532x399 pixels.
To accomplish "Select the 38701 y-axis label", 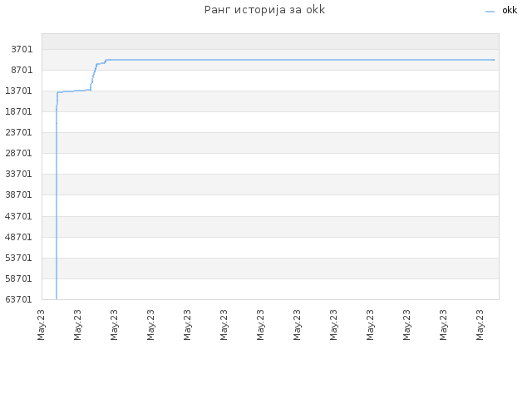I will click(19, 195).
